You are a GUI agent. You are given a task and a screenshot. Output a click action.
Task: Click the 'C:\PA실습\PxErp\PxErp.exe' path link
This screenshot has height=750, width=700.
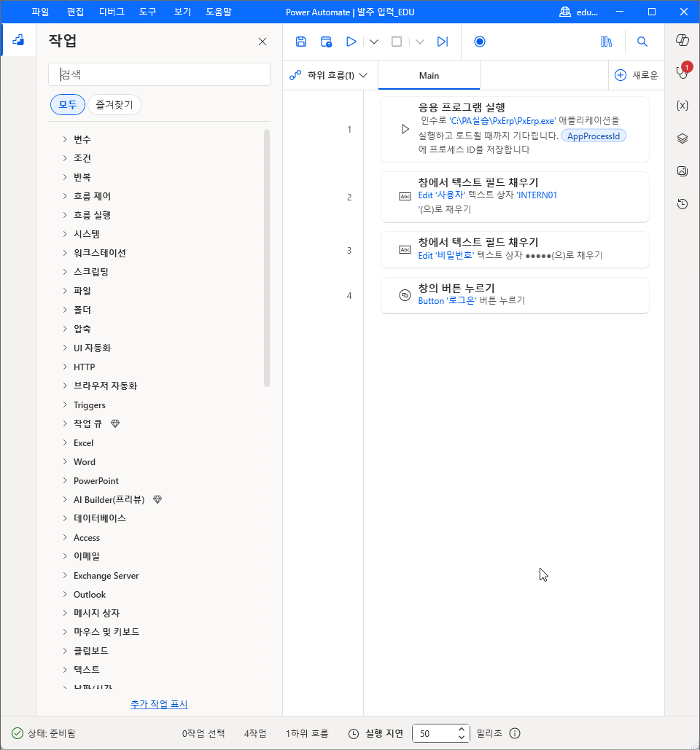coord(502,121)
